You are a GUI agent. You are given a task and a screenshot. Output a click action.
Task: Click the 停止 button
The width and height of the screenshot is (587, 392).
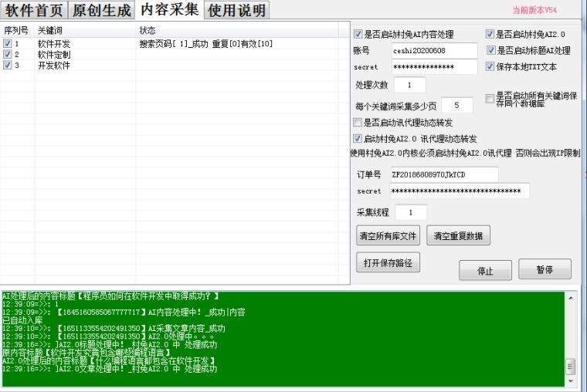point(485,270)
